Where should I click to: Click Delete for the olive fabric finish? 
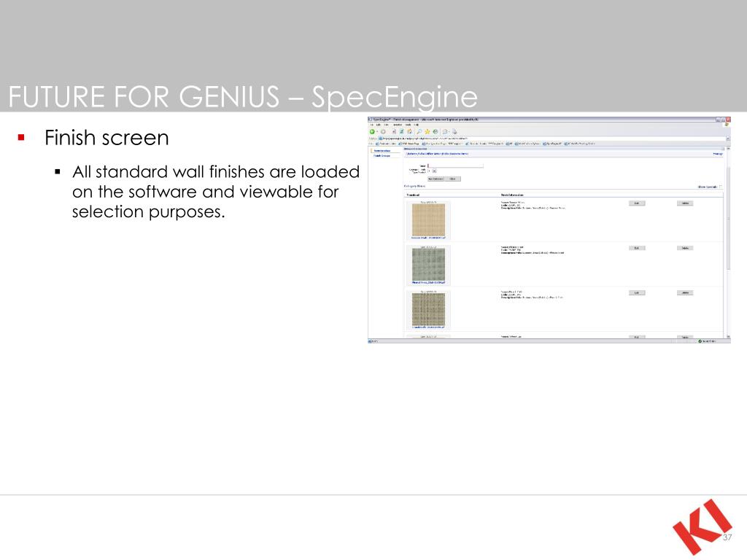685,293
